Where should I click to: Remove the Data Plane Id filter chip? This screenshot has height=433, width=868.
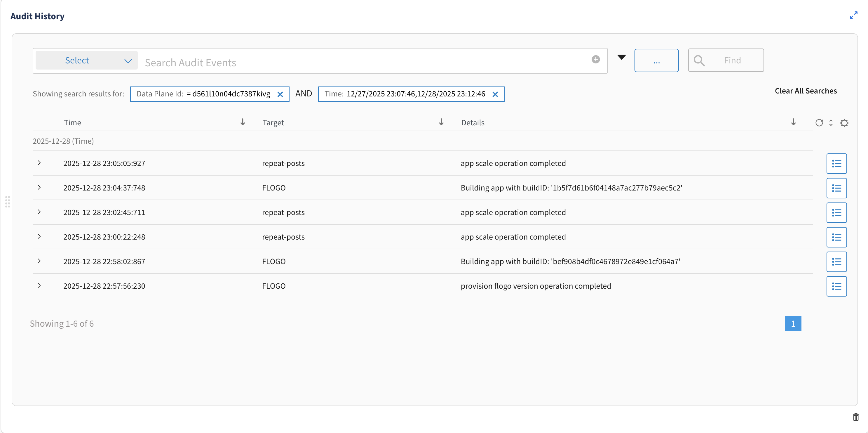pos(280,94)
